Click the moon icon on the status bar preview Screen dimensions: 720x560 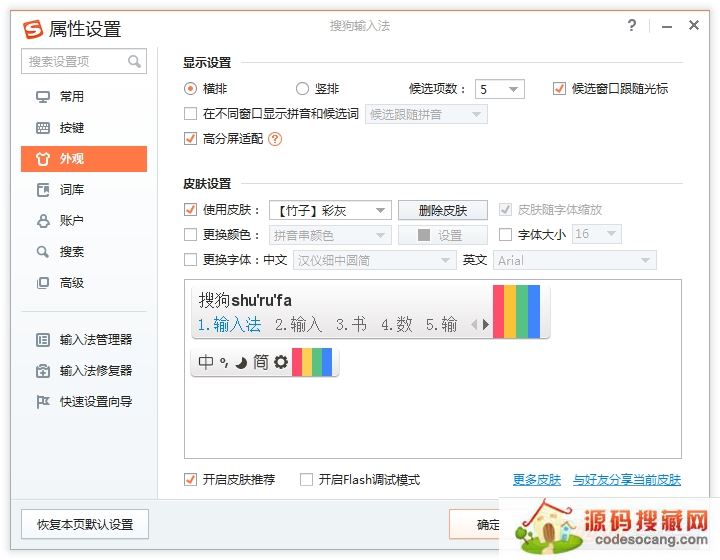coord(241,362)
